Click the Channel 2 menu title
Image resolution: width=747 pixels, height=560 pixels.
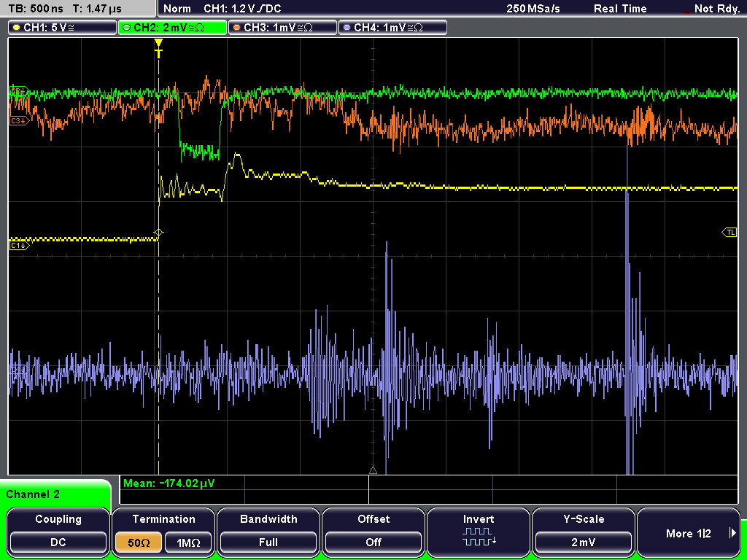pyautogui.click(x=33, y=494)
